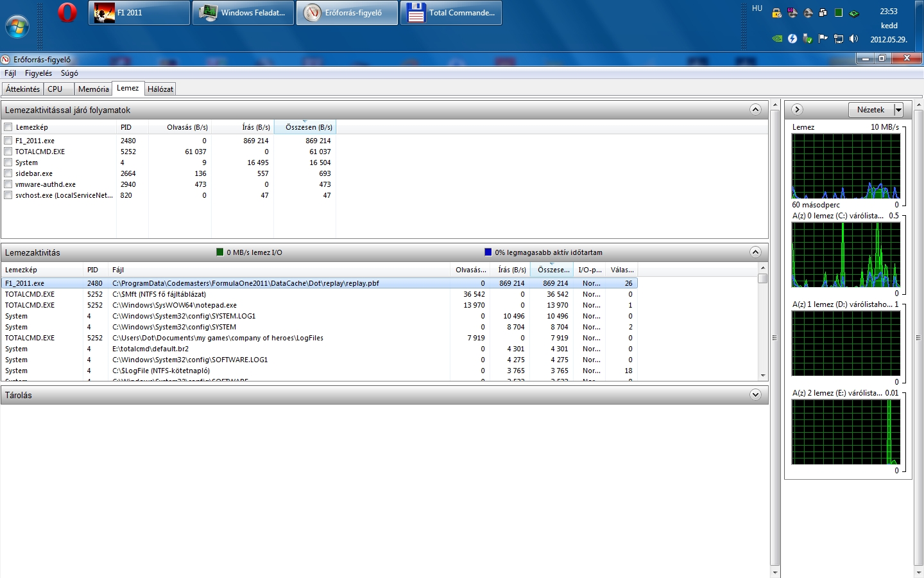
Task: Open the overlapping squares tray icon
Action: pyautogui.click(x=823, y=12)
